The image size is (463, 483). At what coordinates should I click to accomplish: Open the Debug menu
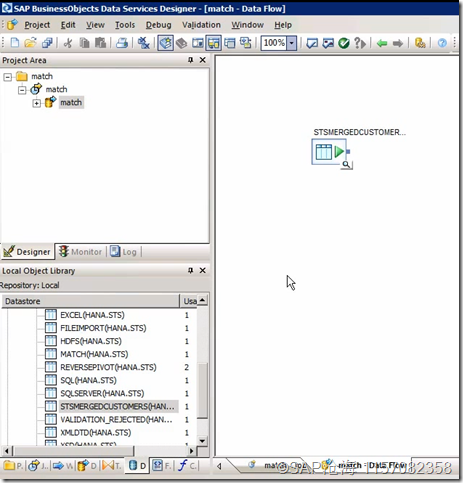tap(158, 25)
